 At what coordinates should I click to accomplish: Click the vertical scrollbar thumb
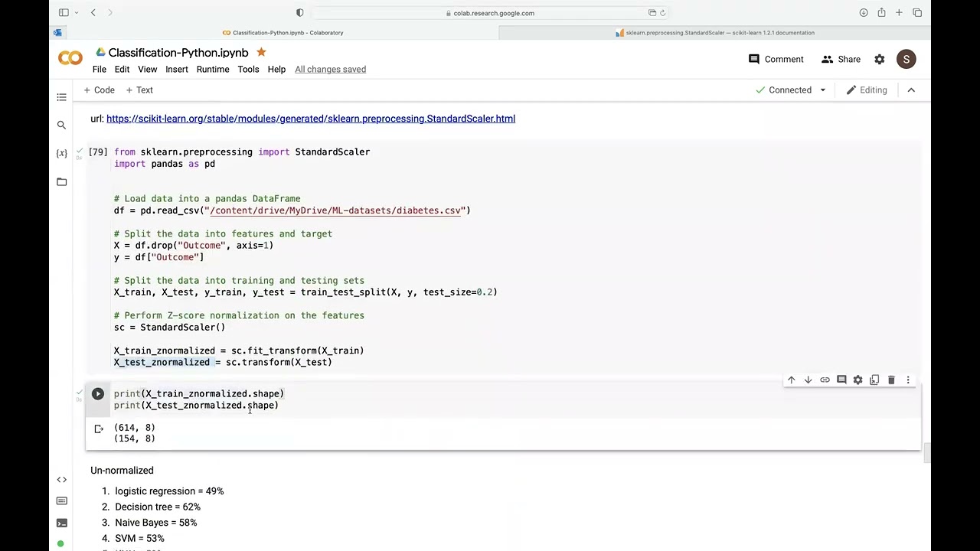coord(926,453)
